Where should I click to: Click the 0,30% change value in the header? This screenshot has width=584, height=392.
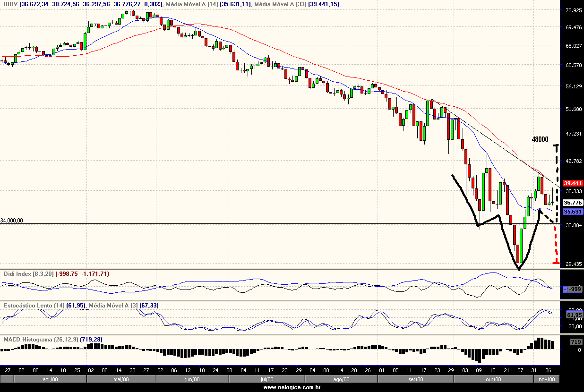(x=153, y=4)
